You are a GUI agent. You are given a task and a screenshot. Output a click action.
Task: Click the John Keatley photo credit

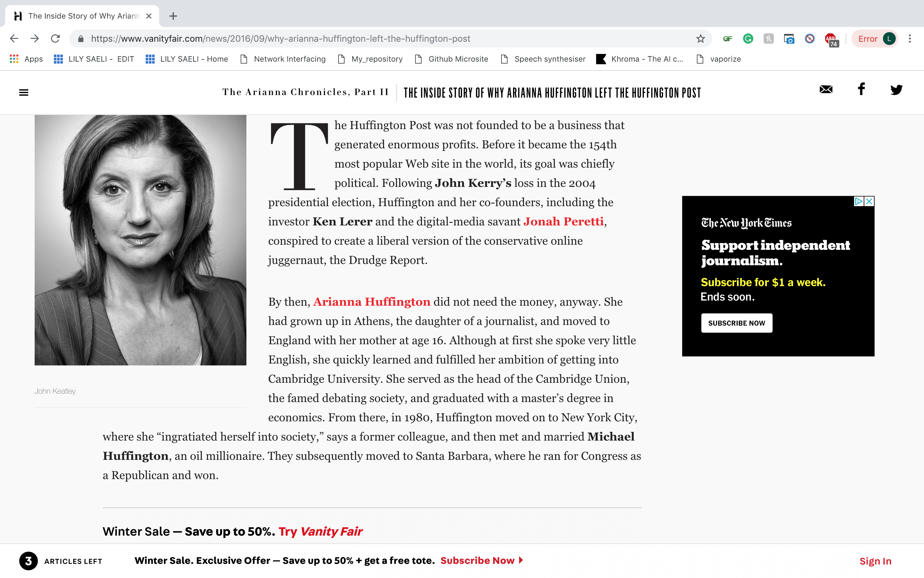pyautogui.click(x=55, y=391)
